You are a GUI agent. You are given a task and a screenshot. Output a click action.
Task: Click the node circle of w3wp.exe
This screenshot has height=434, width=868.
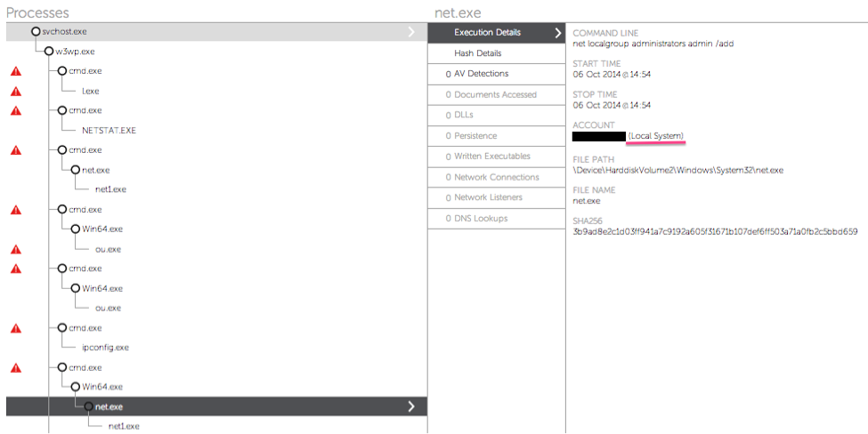[49, 52]
